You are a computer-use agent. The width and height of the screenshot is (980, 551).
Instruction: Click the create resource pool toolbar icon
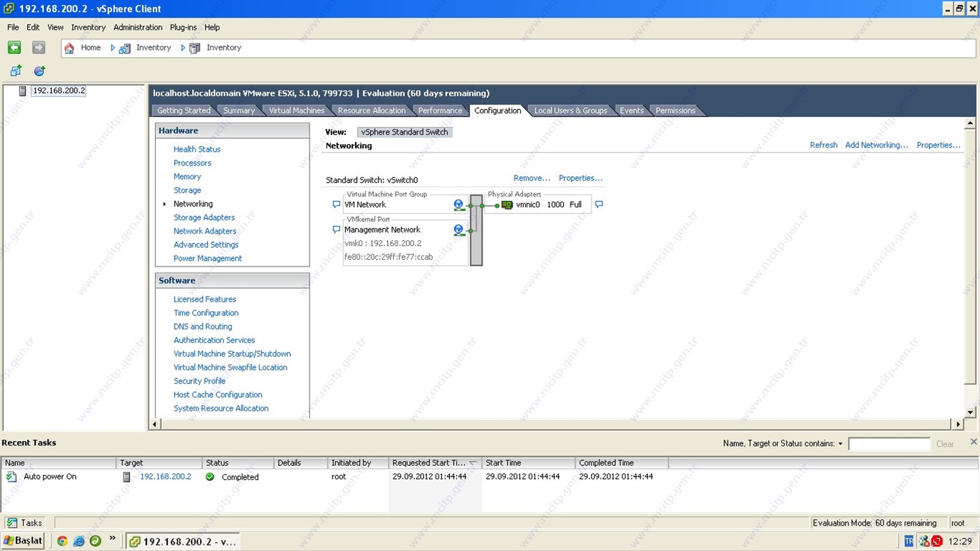coord(40,71)
